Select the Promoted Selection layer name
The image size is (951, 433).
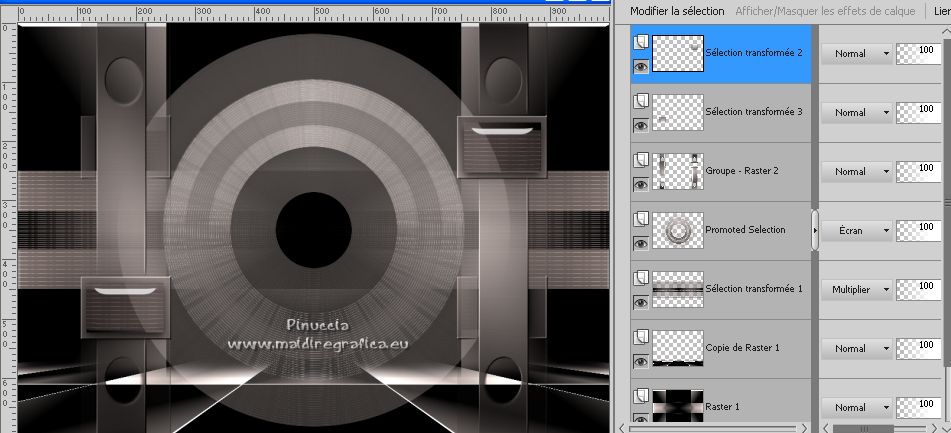[745, 229]
